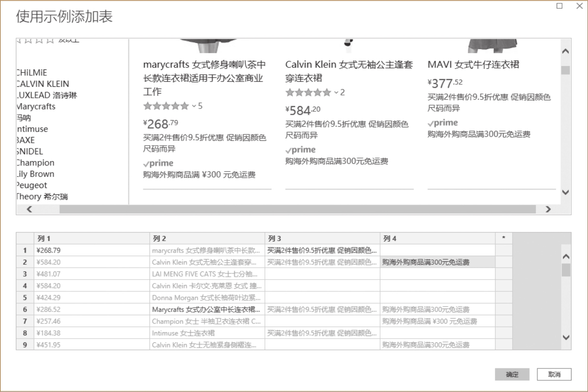Click row 7's 购海外购商品满 ¥300 元免运费 cell

click(x=438, y=321)
